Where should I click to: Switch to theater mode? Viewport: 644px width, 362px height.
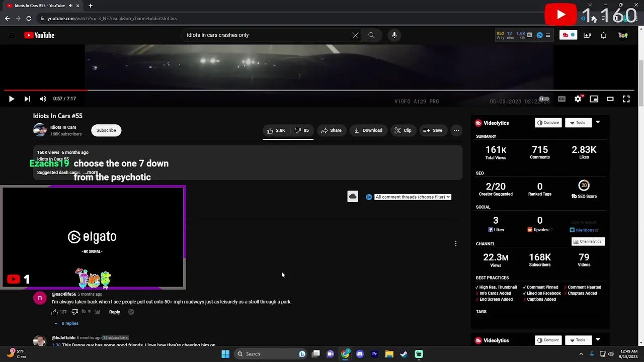(610, 99)
